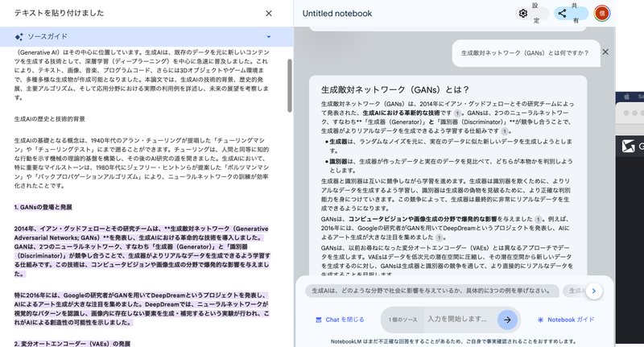Collapse the ソースガイド dropdown arrow
The width and height of the screenshot is (644, 347).
coord(268,37)
